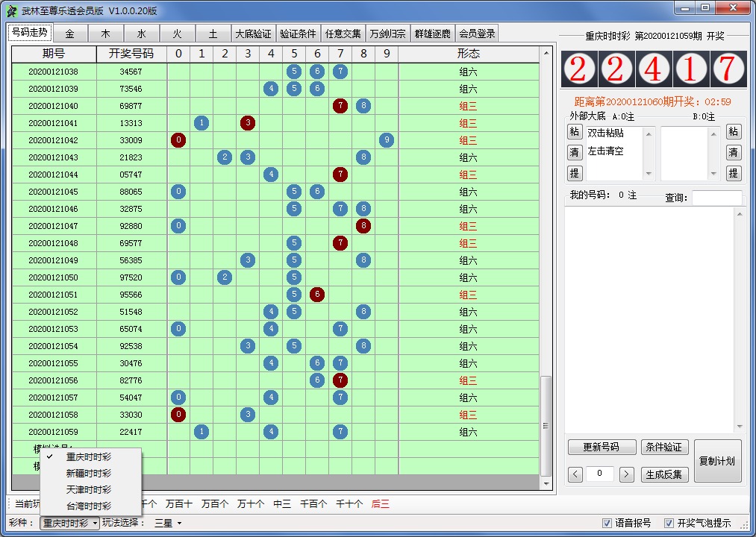Enable the 语音报号 checkbox
756x537 pixels.
tap(607, 523)
